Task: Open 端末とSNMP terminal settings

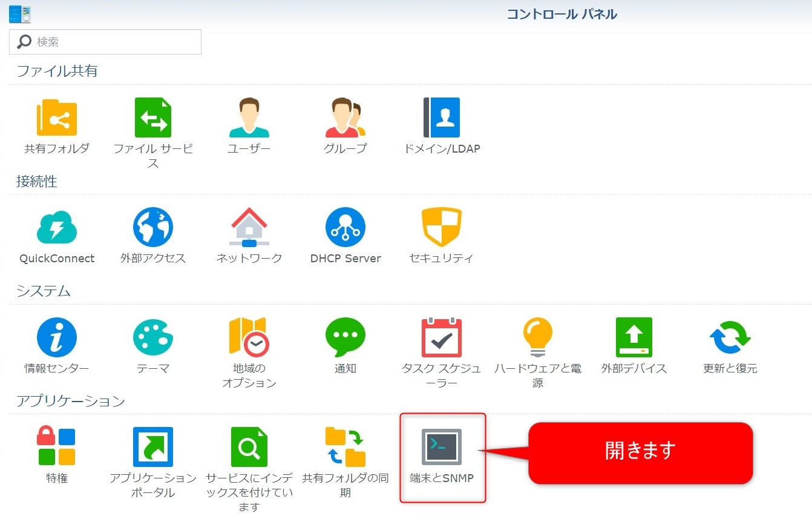Action: pos(442,448)
